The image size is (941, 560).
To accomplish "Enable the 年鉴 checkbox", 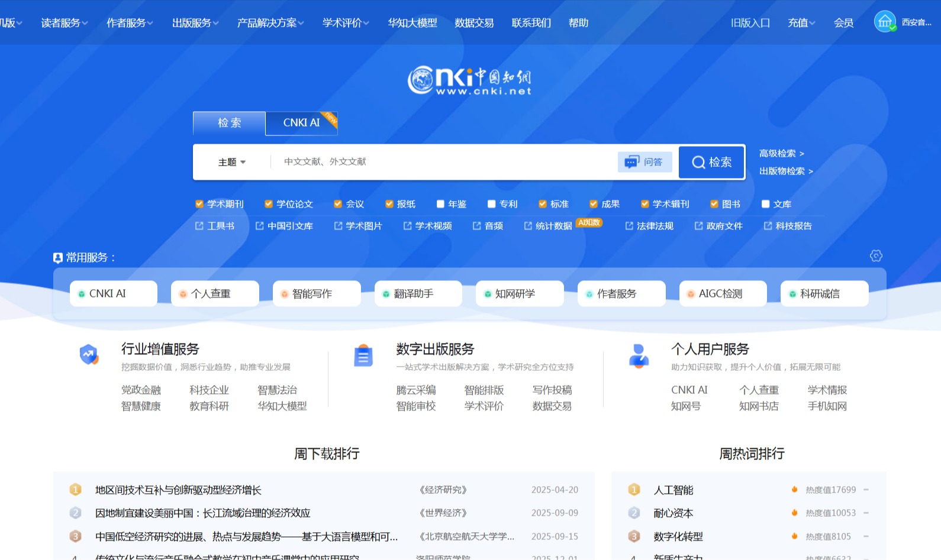I will coord(440,204).
